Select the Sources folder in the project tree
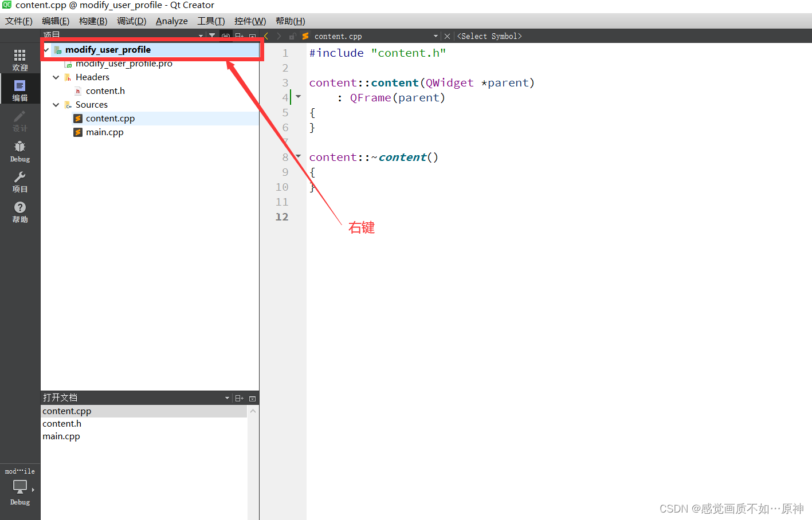Viewport: 812px width, 520px height. click(92, 105)
